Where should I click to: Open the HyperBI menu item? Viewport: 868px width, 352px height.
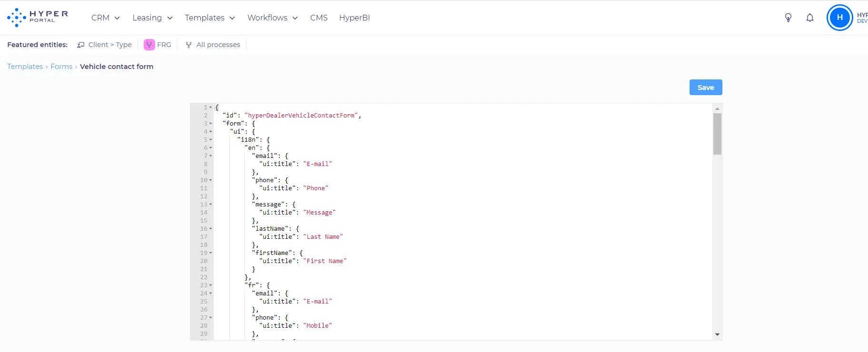click(355, 18)
